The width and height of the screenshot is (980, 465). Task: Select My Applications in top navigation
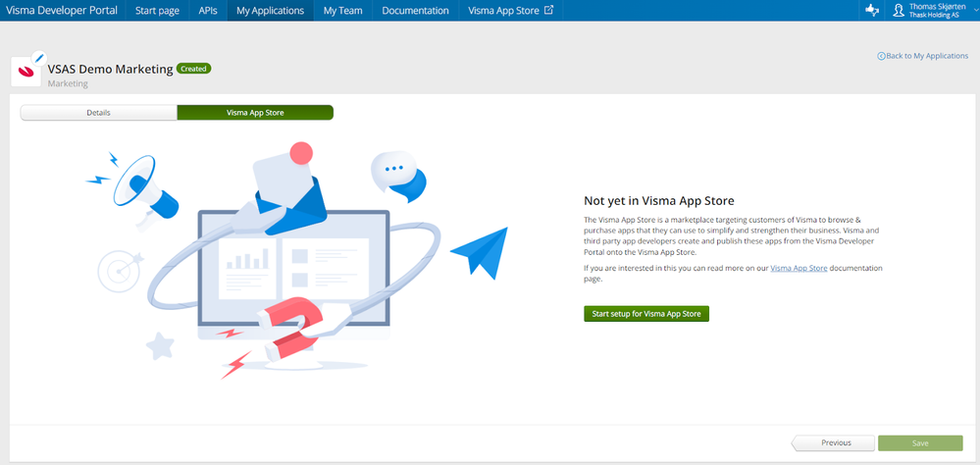click(270, 11)
